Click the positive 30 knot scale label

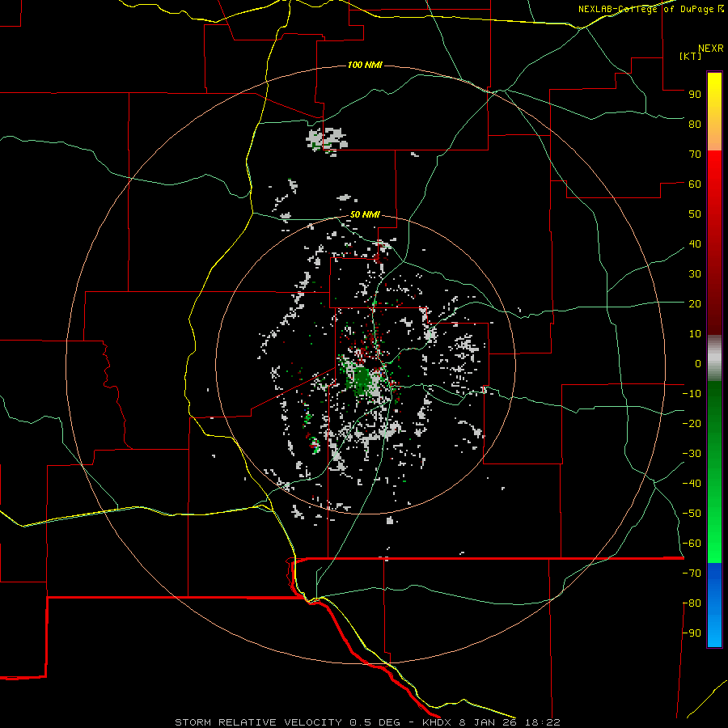pos(695,274)
